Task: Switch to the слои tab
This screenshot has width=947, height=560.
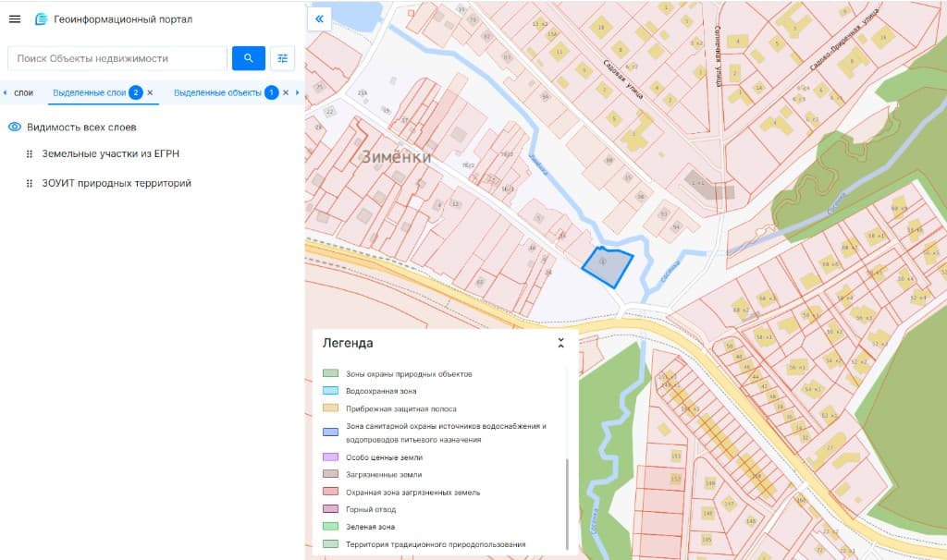Action: coord(23,93)
